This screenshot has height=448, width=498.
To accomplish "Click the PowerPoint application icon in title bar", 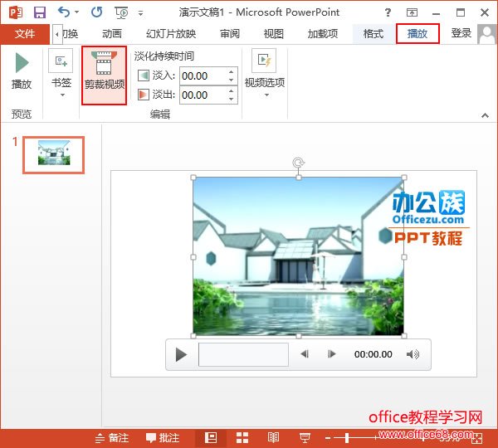I will coord(15,12).
